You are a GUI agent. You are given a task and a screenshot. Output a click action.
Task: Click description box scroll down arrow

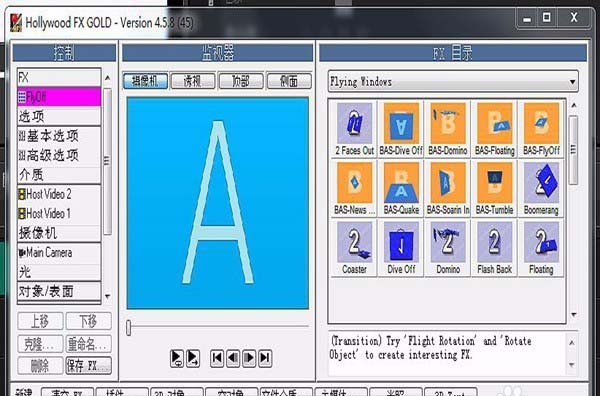(572, 365)
